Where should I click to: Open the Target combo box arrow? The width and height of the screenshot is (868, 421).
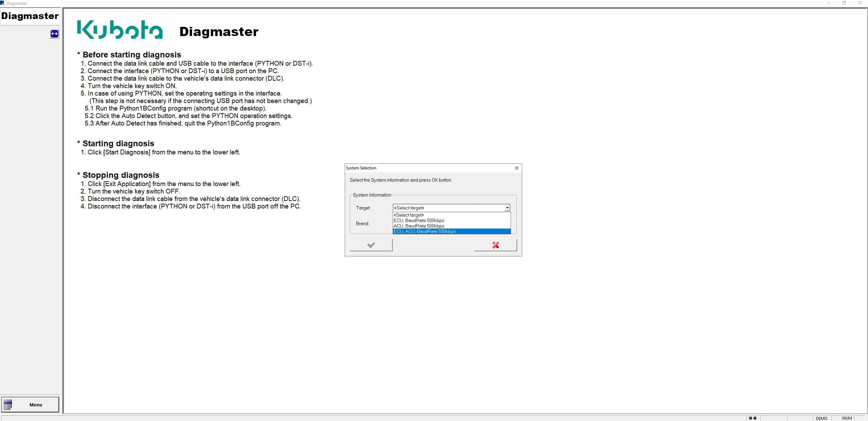coord(507,208)
